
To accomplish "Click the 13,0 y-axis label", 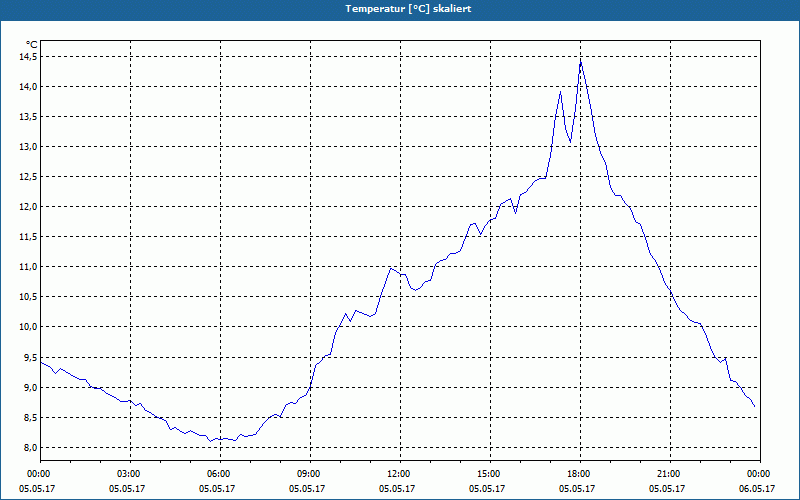I will point(28,147).
